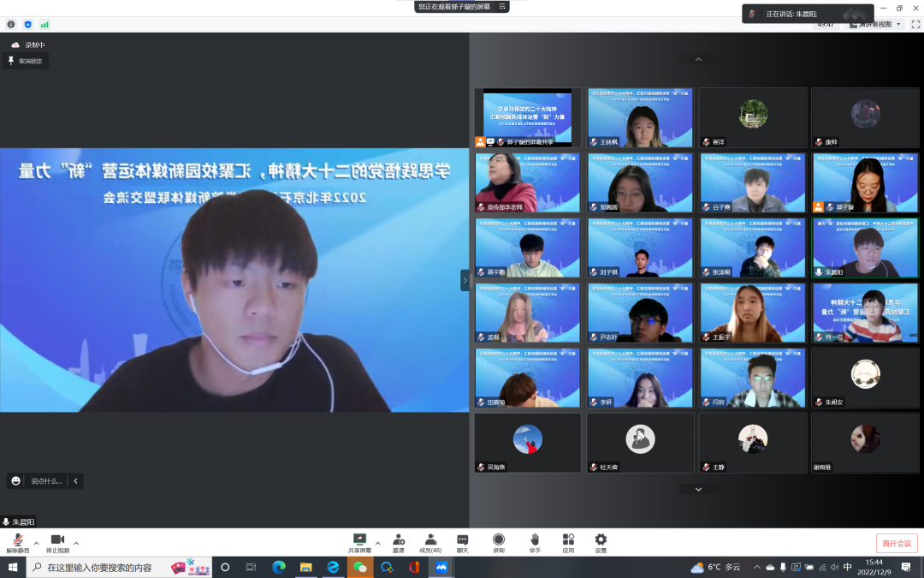Click the unpin (取消固定) button
This screenshot has width=924, height=578.
coord(26,61)
